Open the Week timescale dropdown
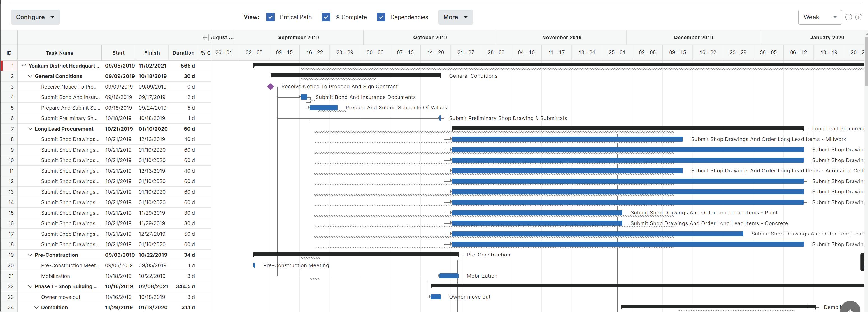 pos(820,17)
